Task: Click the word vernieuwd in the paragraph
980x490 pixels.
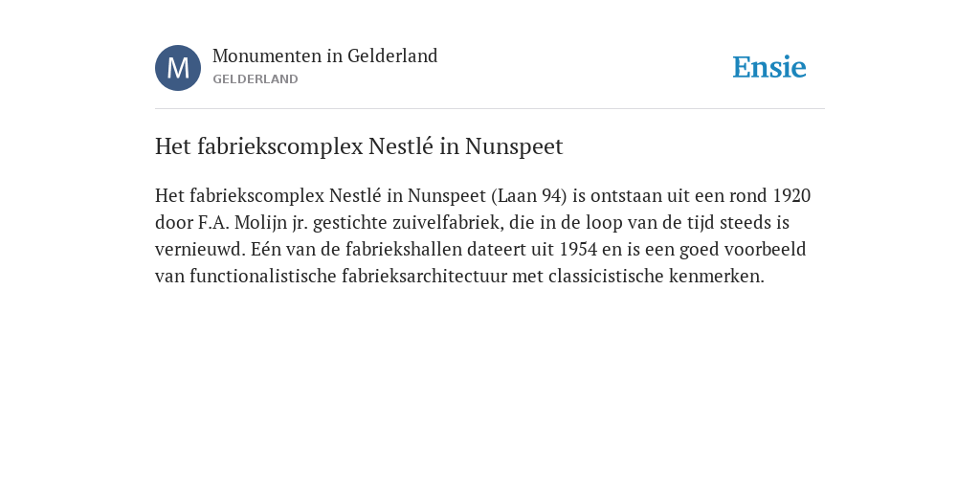Action: 200,250
